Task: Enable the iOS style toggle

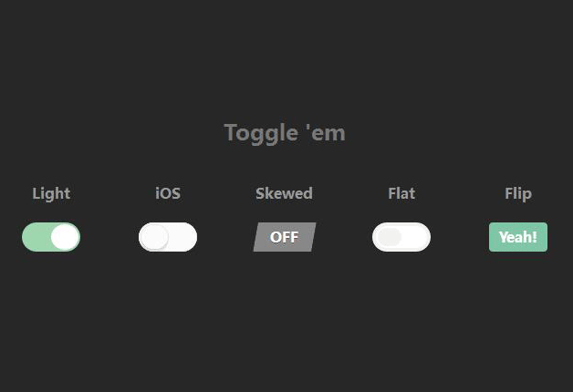Action: 168,237
